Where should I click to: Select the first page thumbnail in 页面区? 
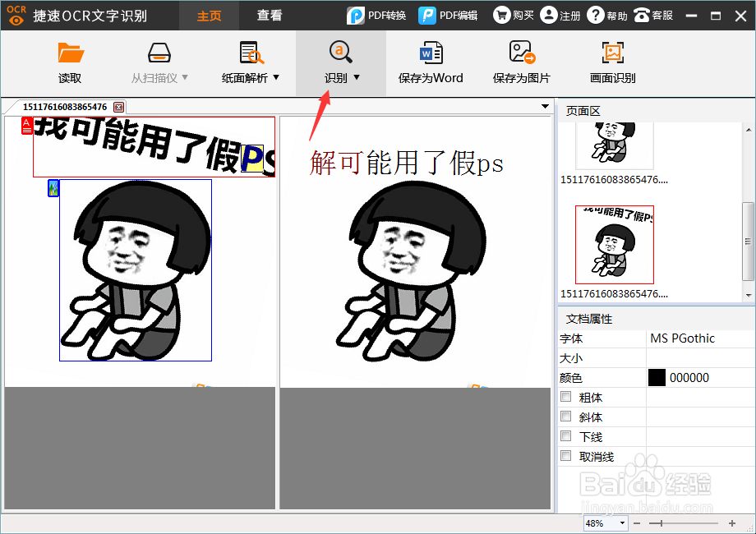(x=614, y=144)
